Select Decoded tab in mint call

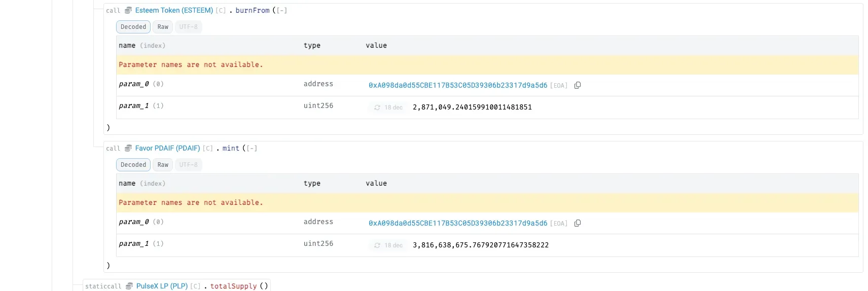[x=133, y=165]
